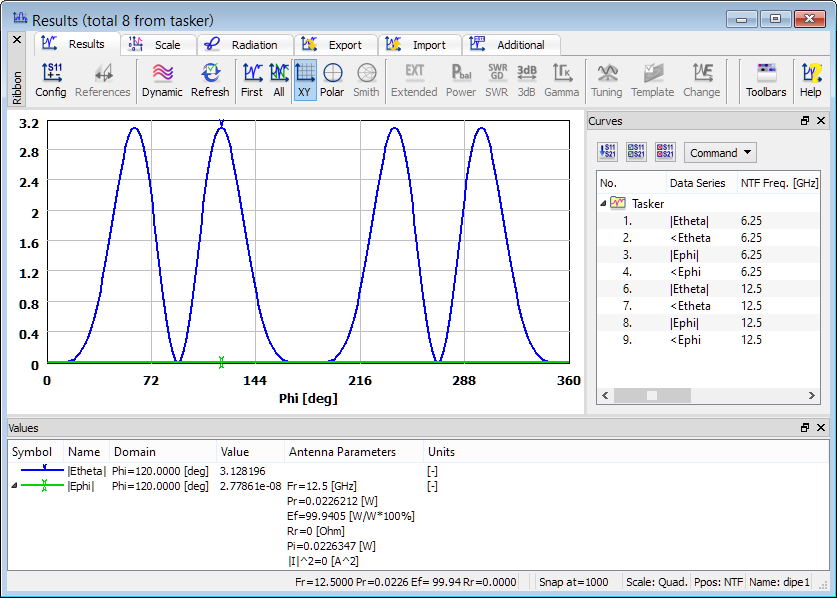This screenshot has height=598, width=837.
Task: Show All curves
Action: pyautogui.click(x=279, y=80)
